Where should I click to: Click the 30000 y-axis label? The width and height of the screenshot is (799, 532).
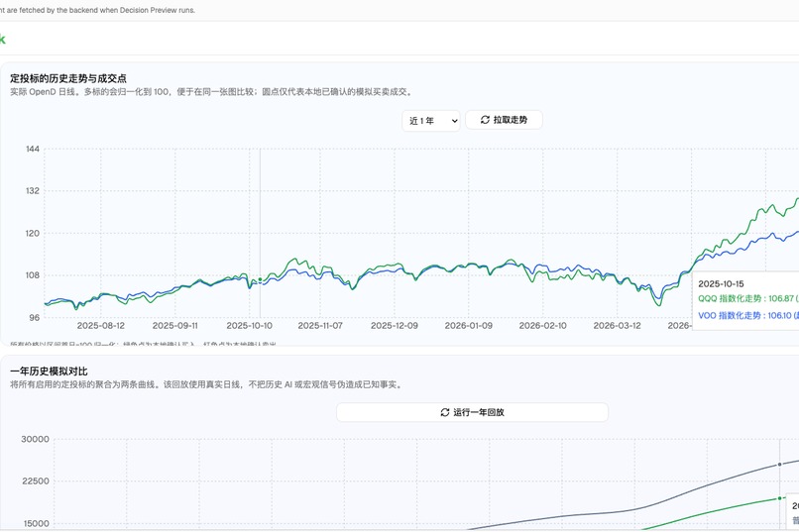coord(35,439)
